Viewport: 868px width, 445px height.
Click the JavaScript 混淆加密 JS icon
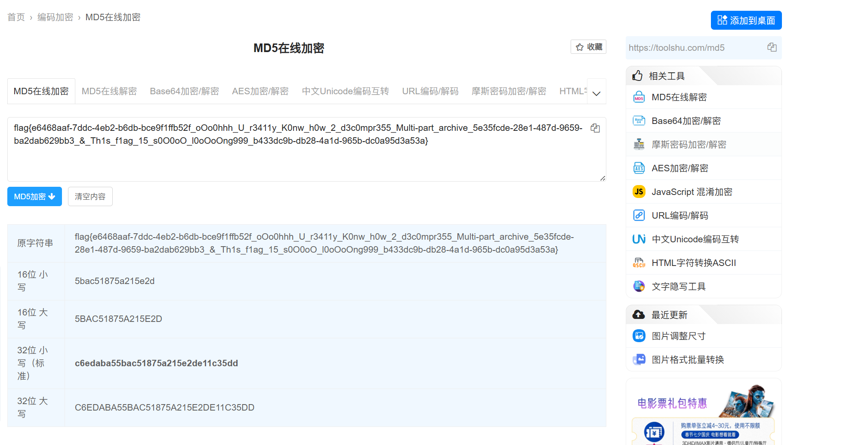pos(639,192)
